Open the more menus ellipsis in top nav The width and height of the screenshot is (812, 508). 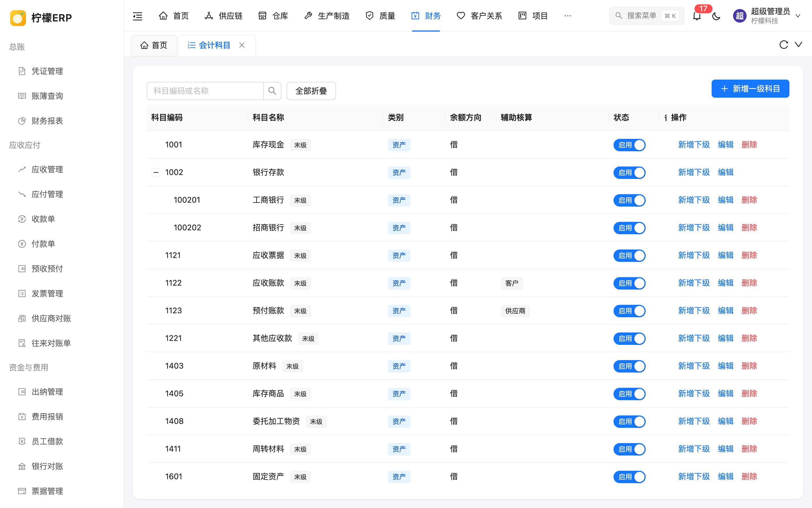567,16
